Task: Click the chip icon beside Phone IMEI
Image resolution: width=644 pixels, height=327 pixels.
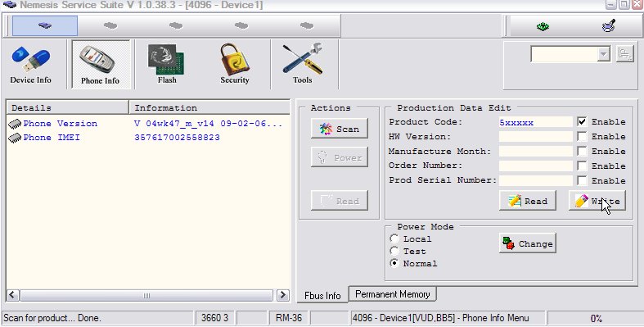Action: (x=15, y=138)
